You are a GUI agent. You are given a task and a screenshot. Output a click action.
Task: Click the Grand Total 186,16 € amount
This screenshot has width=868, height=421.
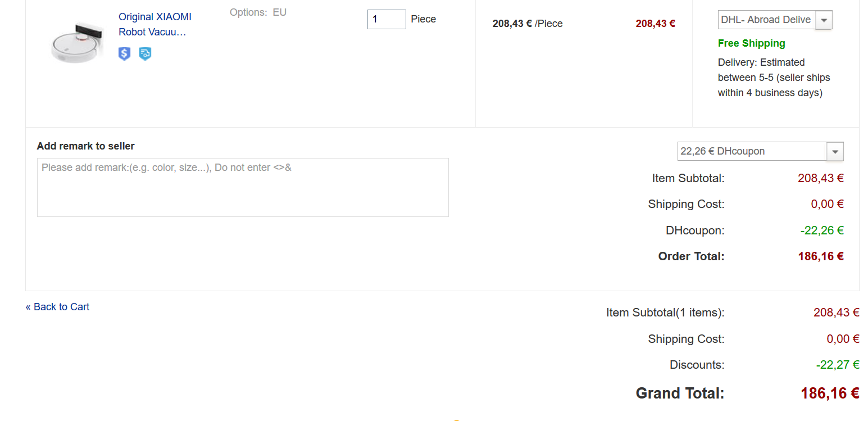(x=830, y=393)
